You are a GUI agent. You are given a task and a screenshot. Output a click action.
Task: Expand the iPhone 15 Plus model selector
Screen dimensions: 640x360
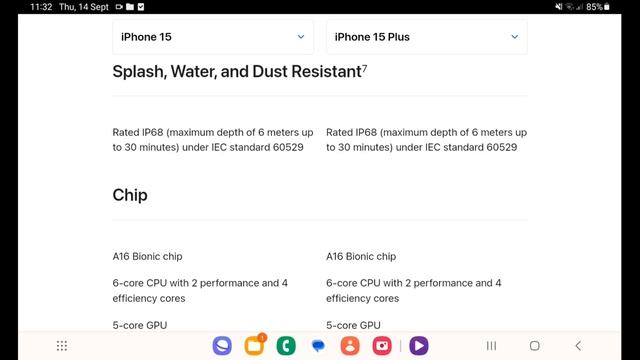[427, 37]
